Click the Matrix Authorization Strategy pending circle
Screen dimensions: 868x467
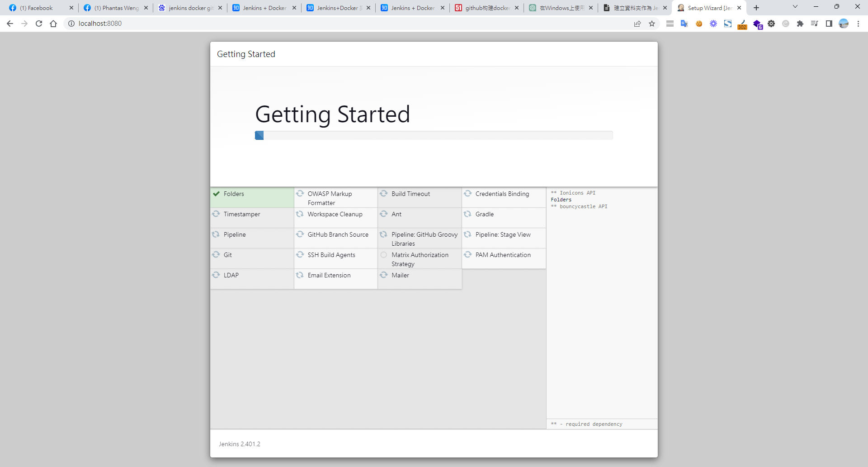(384, 255)
